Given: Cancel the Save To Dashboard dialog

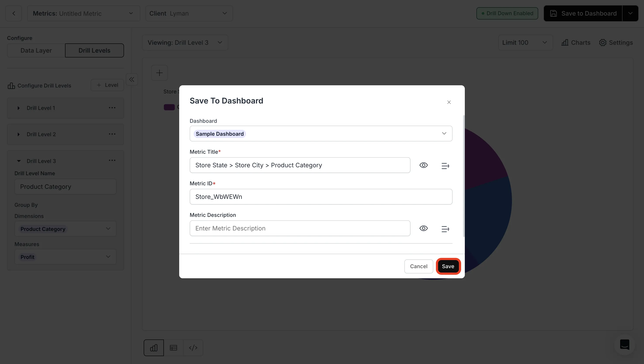Looking at the screenshot, I should (419, 266).
